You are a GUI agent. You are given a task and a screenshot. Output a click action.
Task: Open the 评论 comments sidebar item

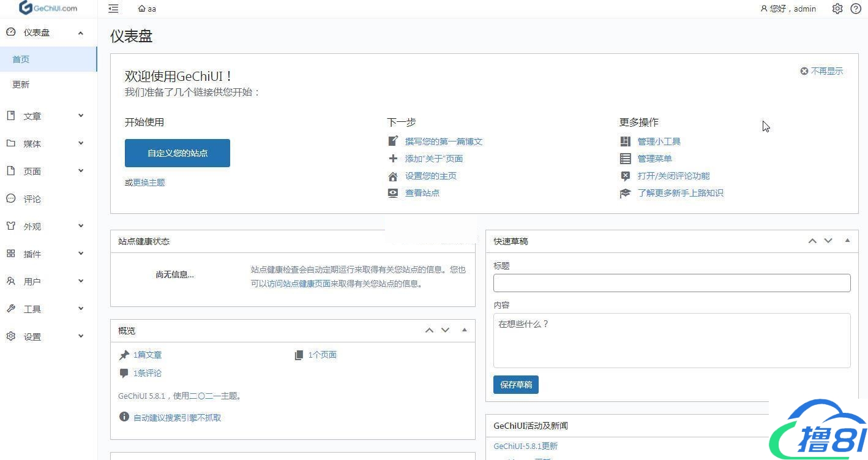coord(32,199)
